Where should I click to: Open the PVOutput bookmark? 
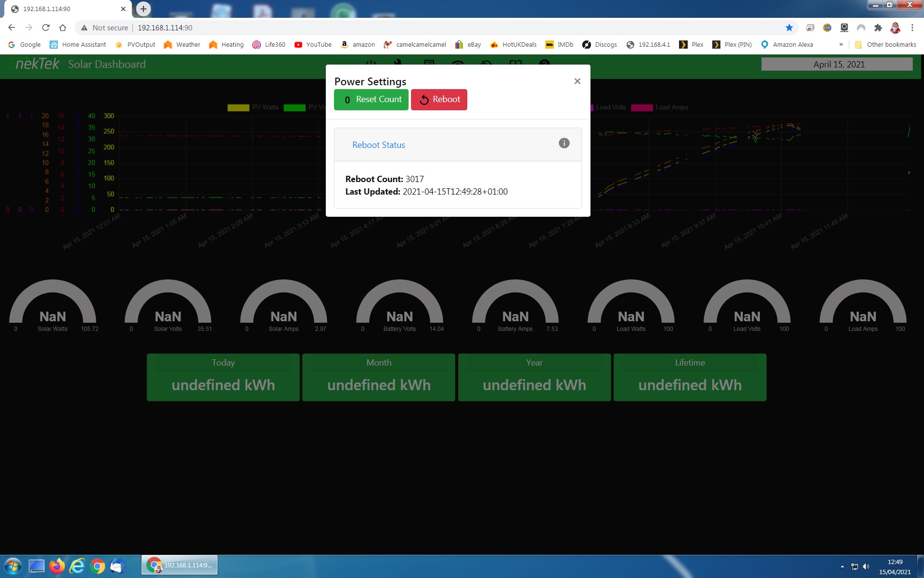click(135, 44)
